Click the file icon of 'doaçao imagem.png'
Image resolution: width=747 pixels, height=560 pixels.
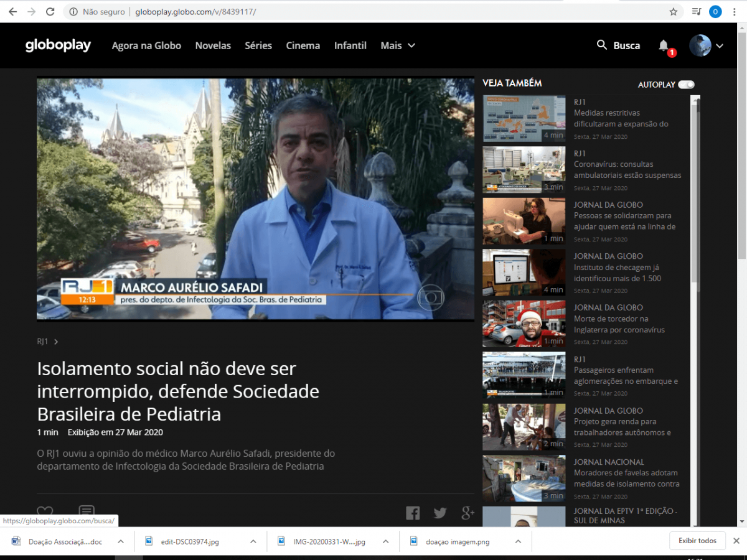point(414,541)
